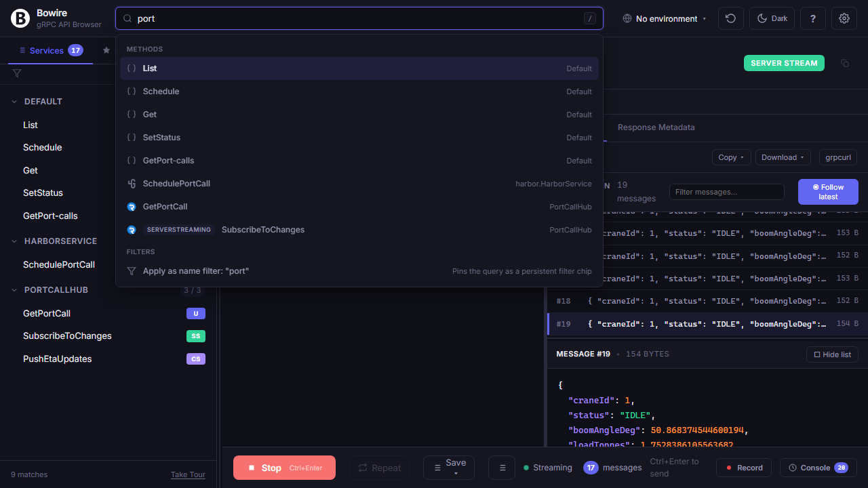
Task: Click the grpcurl button
Action: click(x=838, y=157)
